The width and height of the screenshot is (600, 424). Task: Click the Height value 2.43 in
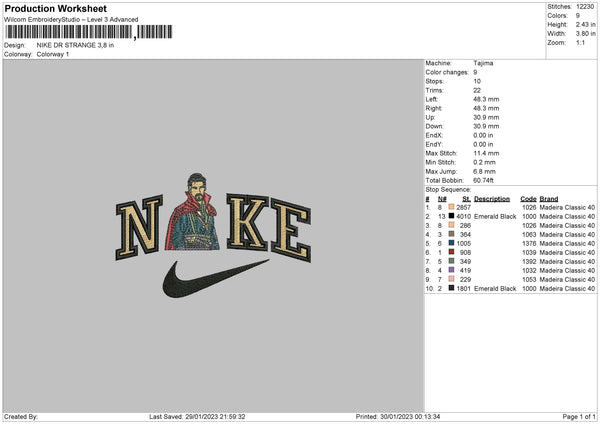(585, 24)
